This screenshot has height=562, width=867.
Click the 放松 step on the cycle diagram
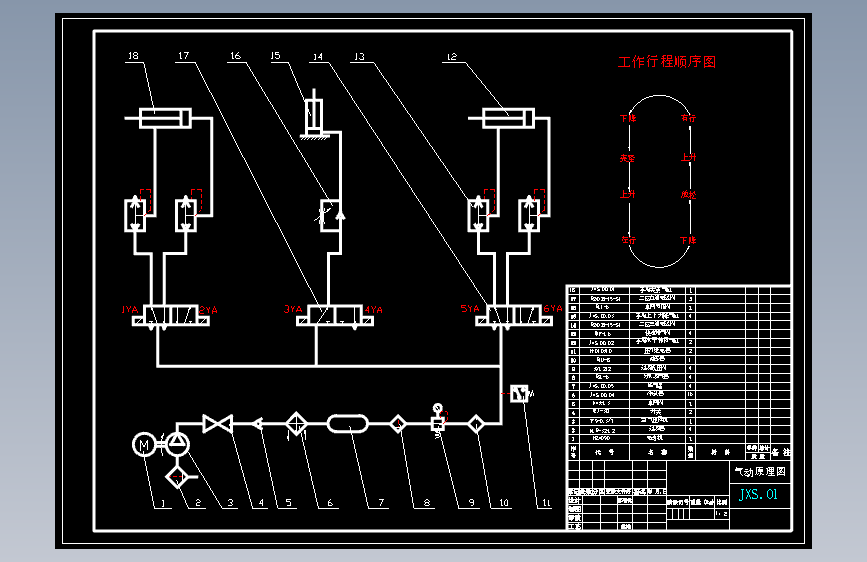click(688, 194)
